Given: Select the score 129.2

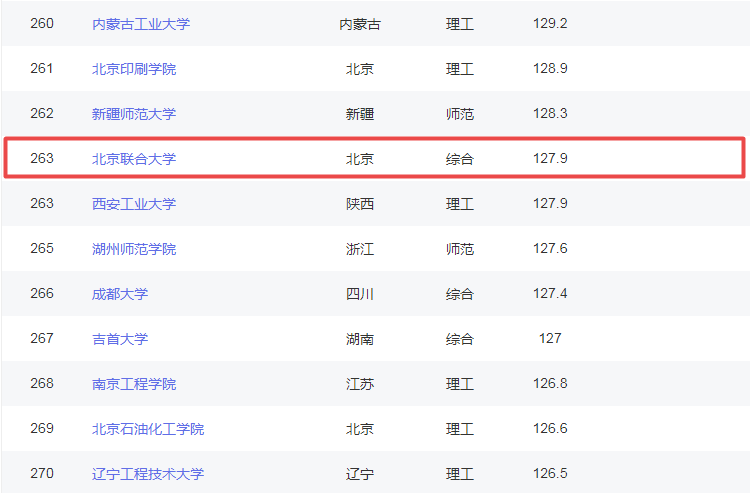Looking at the screenshot, I should [550, 23].
